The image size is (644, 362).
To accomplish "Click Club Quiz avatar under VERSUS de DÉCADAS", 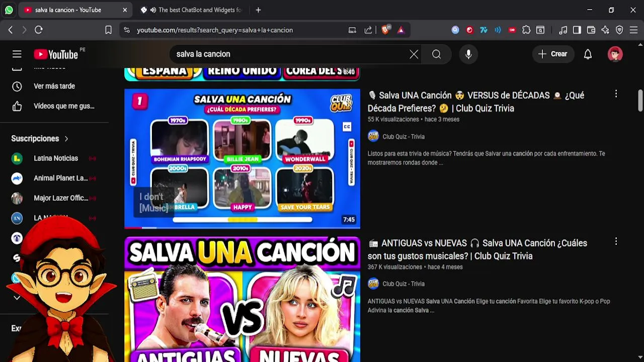I will click(373, 136).
